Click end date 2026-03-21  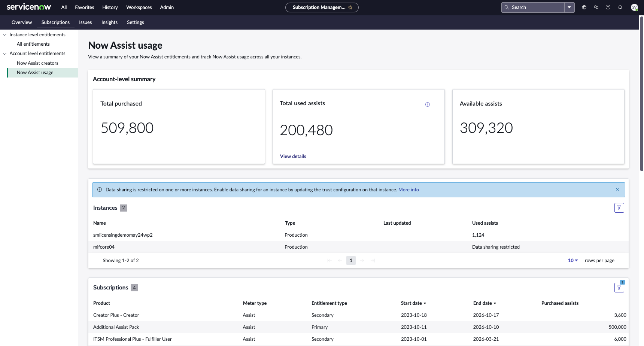[486, 339]
